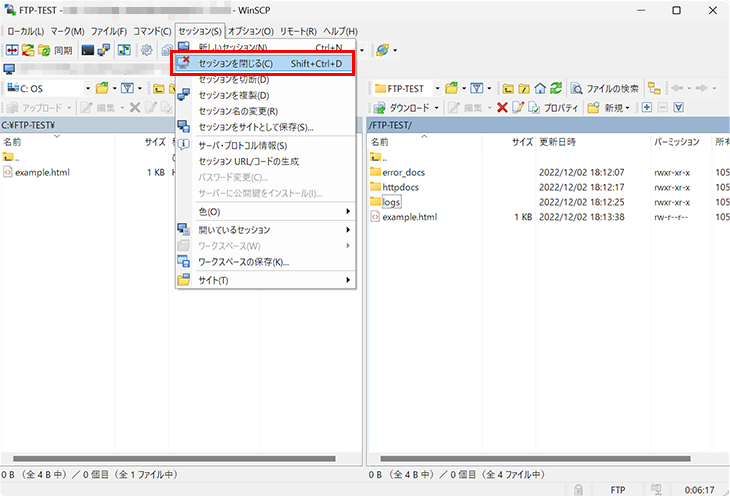The height and width of the screenshot is (496, 730).
Task: Click the Compare Directories icon with red arrows
Action: click(x=12, y=50)
